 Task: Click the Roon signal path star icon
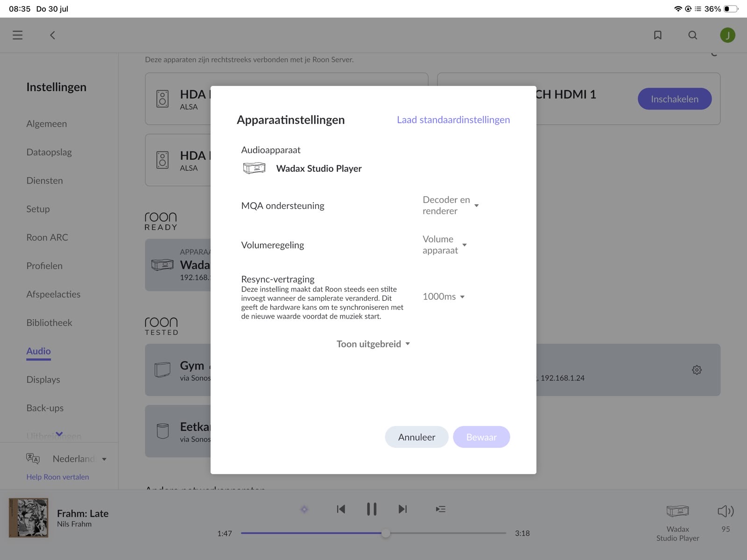click(x=304, y=509)
